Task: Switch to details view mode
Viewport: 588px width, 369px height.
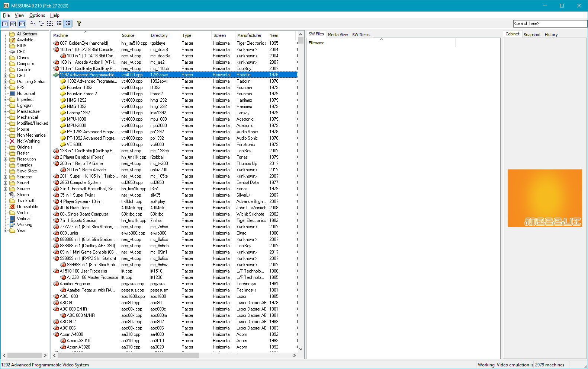Action: [59, 23]
